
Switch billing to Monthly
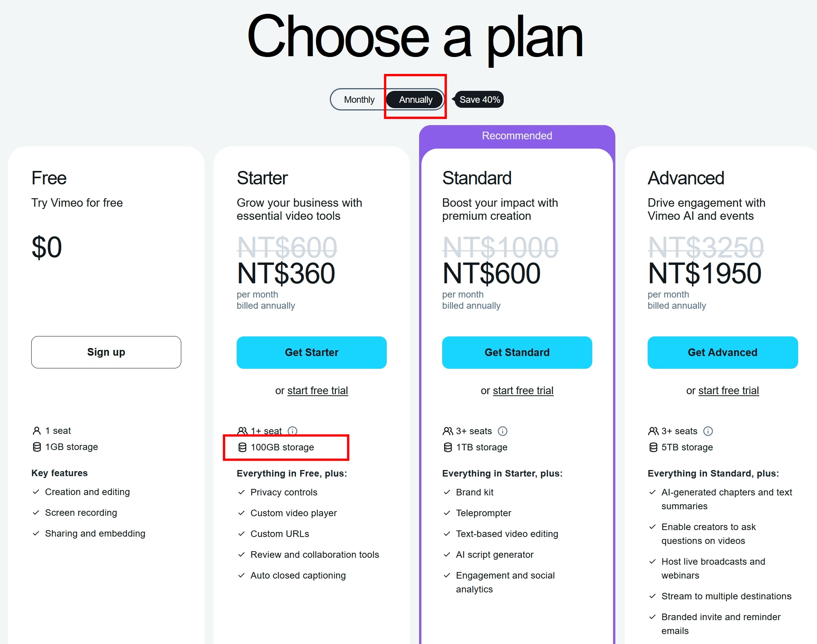tap(359, 100)
